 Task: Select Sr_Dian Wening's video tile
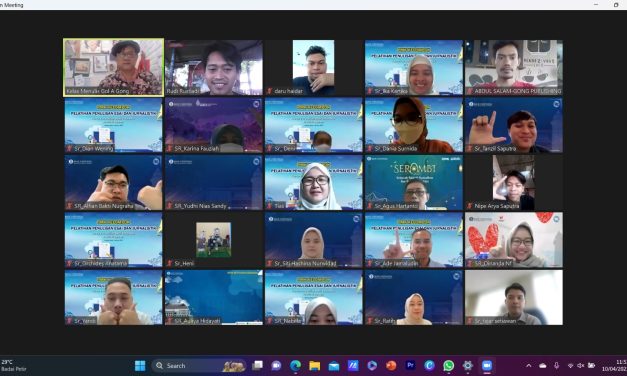114,125
